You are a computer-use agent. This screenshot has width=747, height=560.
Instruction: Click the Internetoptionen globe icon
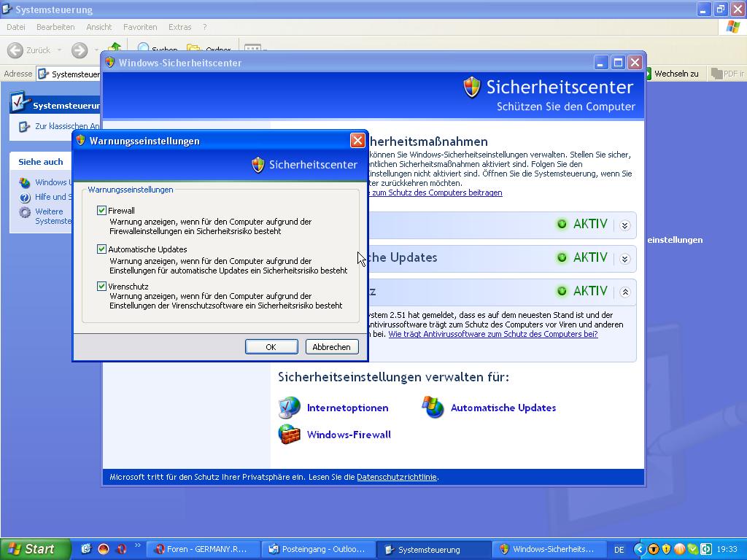[289, 408]
